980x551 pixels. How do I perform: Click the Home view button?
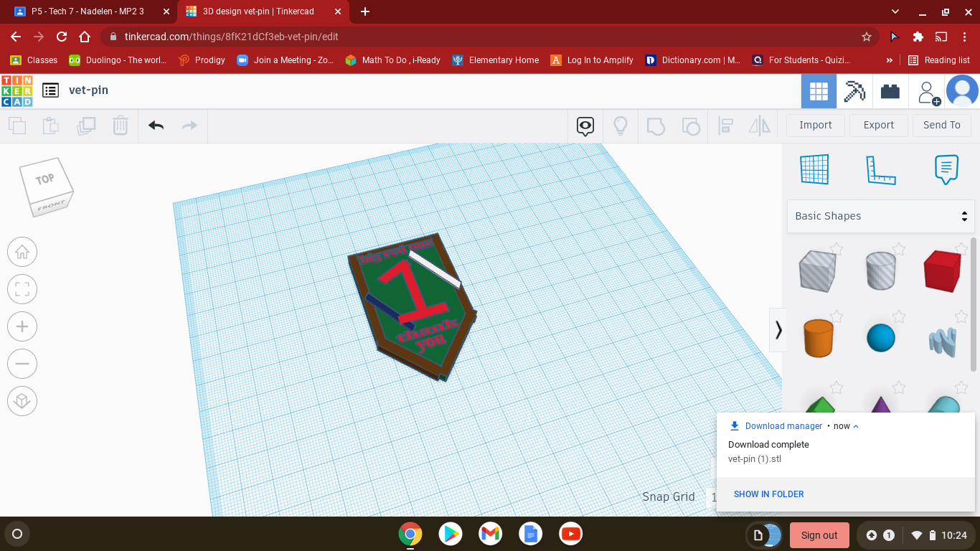[x=22, y=253]
